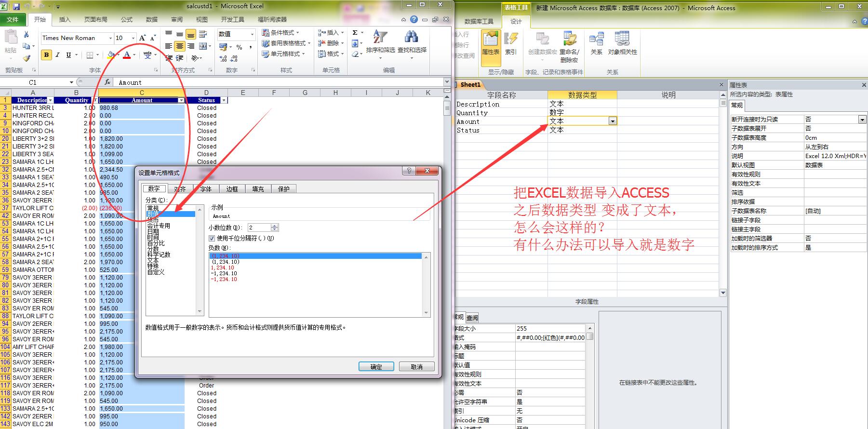Image resolution: width=868 pixels, height=429 pixels.
Task: Switch to Excel 数据 tab
Action: click(152, 20)
